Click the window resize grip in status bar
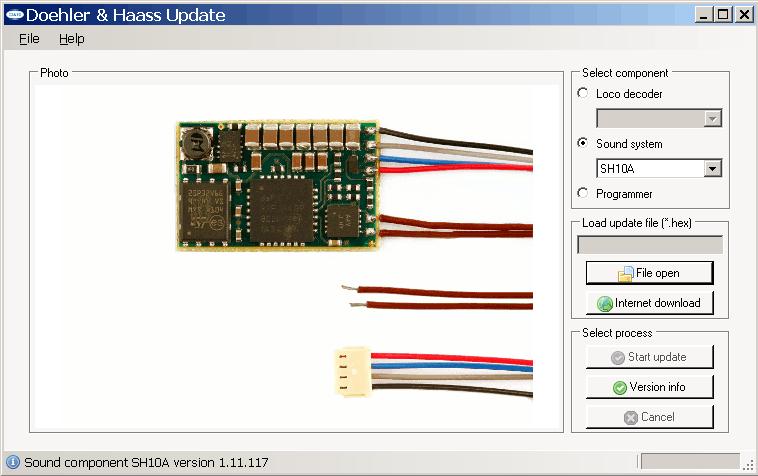 [x=749, y=465]
